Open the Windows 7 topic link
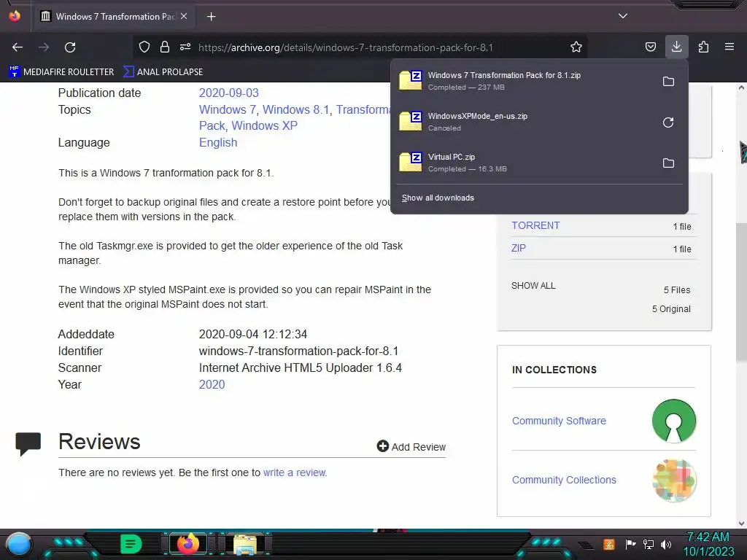This screenshot has height=560, width=747. (x=228, y=109)
